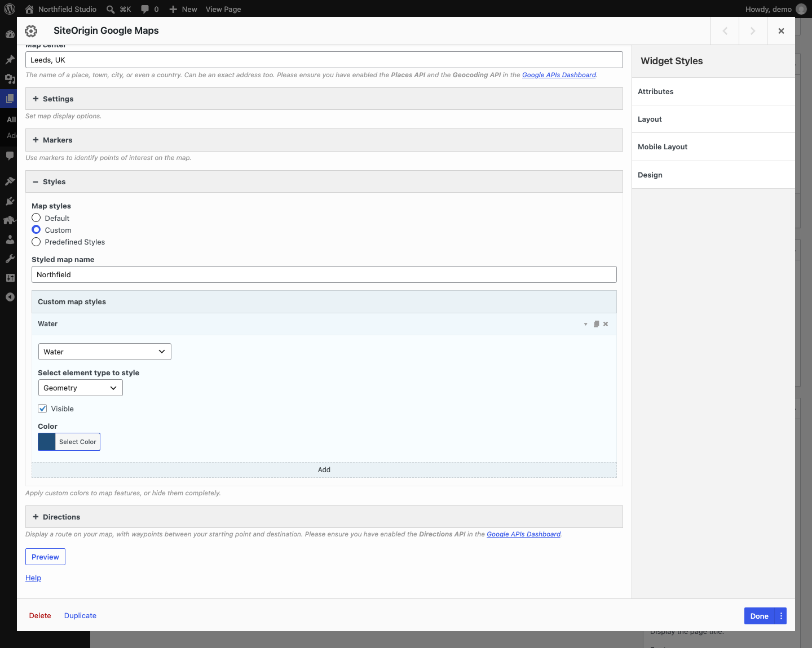This screenshot has height=648, width=812.
Task: Click the Duplicate widget link
Action: point(80,615)
